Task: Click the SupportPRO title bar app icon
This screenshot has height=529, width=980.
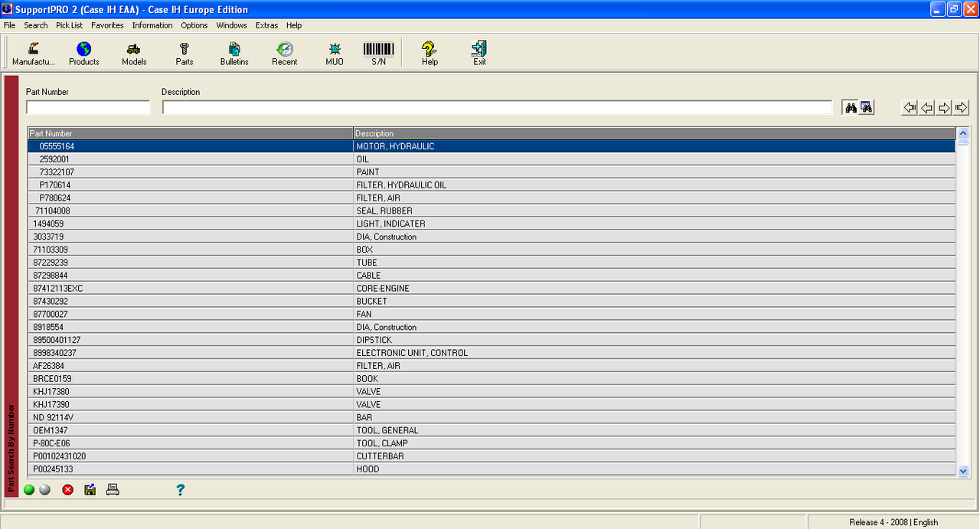Action: 8,9
